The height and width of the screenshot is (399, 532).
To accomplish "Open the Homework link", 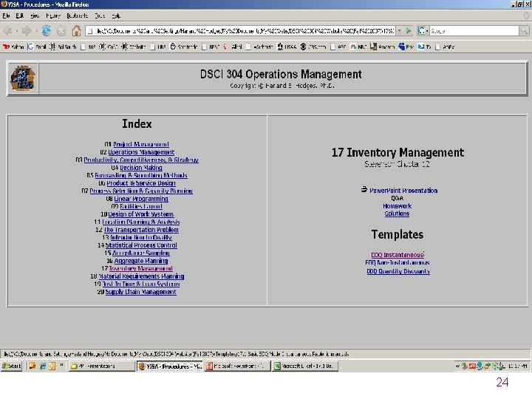I will (397, 206).
